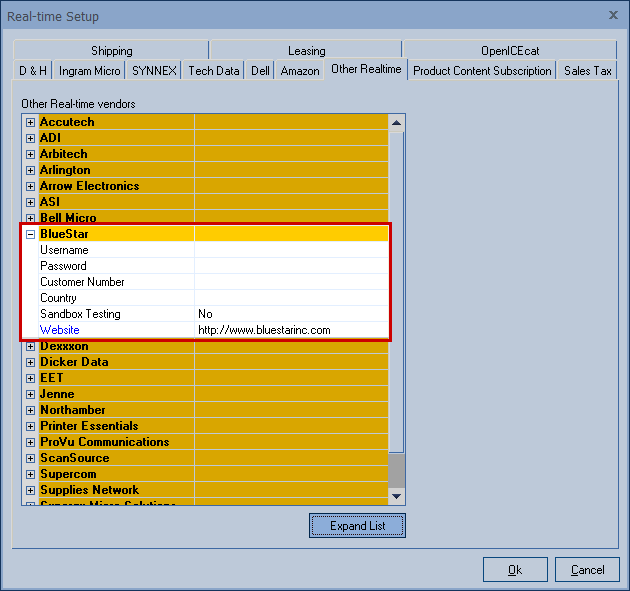
Task: Expand the Bell Micro vendor row
Action: coord(31,218)
